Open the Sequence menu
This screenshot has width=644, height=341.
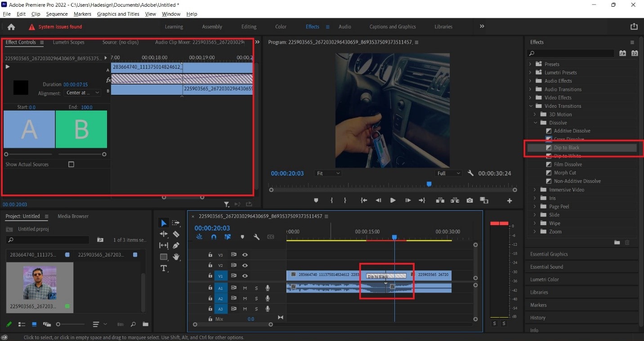57,14
